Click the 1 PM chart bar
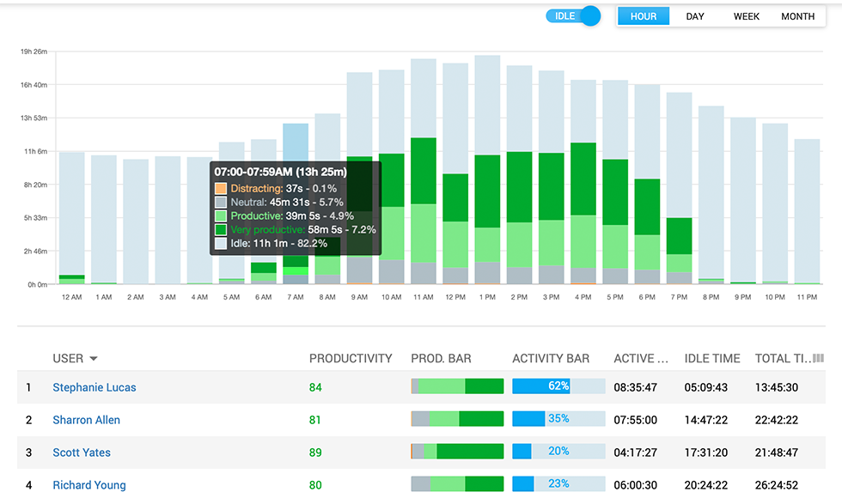 [488, 170]
